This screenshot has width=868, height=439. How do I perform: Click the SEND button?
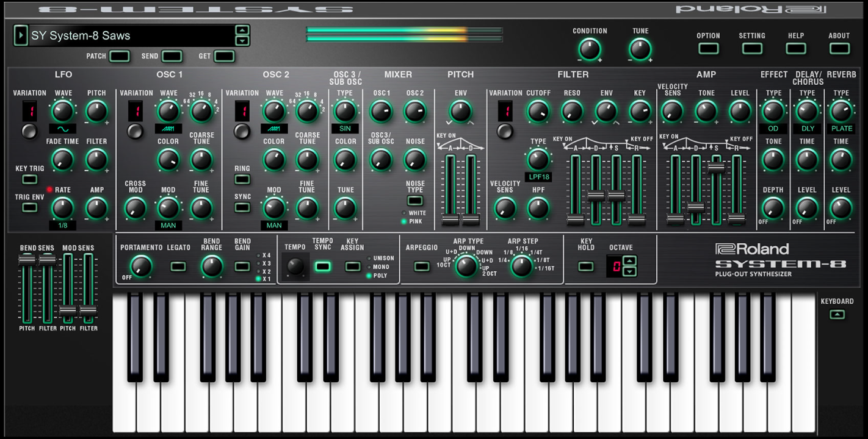172,56
